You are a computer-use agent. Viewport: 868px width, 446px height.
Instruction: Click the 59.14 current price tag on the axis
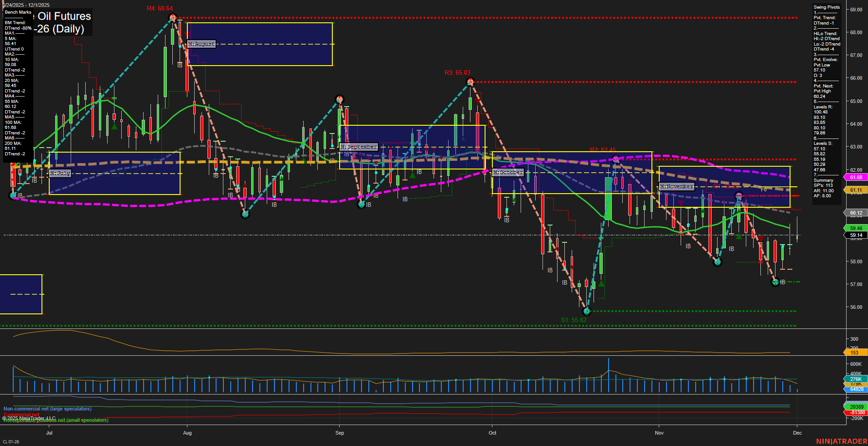coord(856,235)
